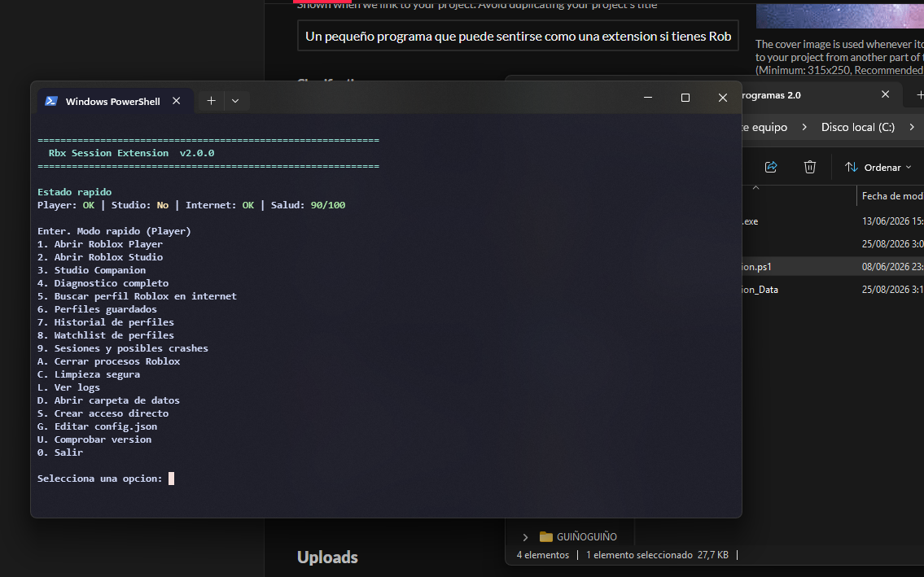Click '1 elemento seleccionado 27,7 KB' status
Screen dimensions: 924x577
pyautogui.click(x=657, y=555)
